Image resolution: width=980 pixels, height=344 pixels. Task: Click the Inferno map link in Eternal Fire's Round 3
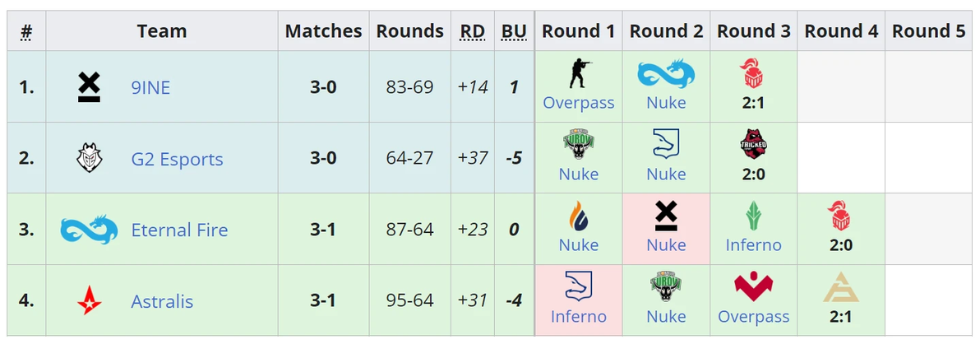click(x=753, y=245)
